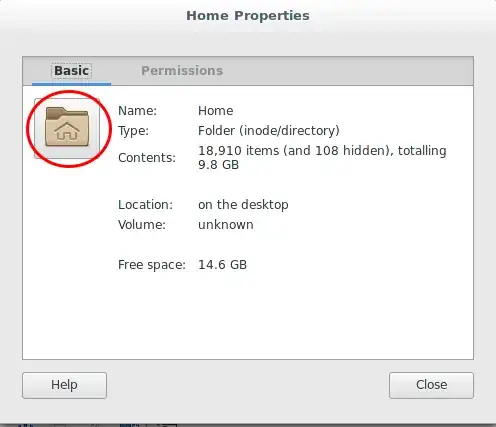Click the 14.6 GB free space value
The image size is (496, 427).
click(222, 265)
